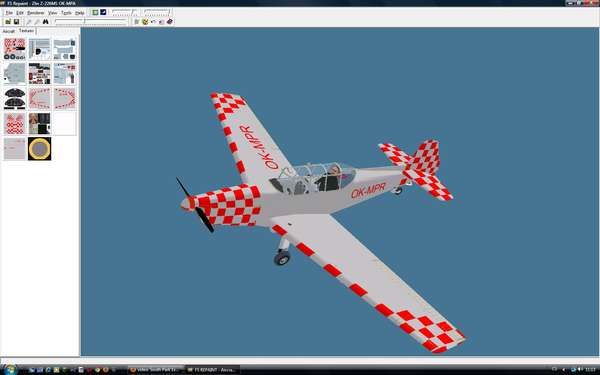600x375 pixels.
Task: Select the yellow ring texture thumbnail
Action: pyautogui.click(x=39, y=148)
